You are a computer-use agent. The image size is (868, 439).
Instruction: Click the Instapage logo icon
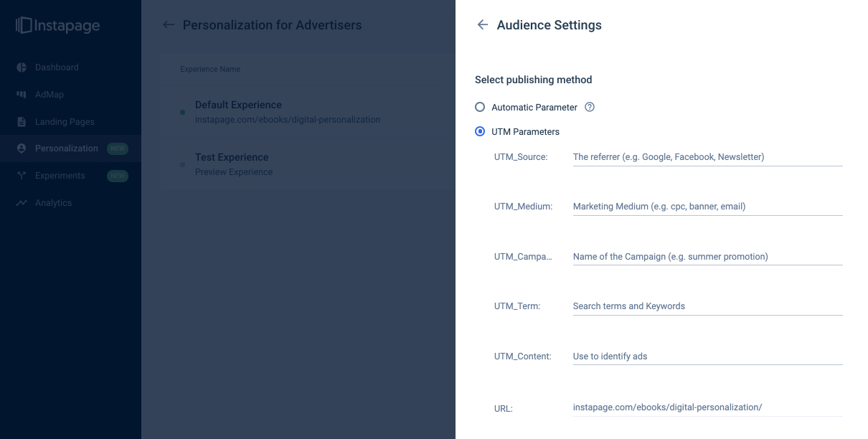tap(24, 26)
